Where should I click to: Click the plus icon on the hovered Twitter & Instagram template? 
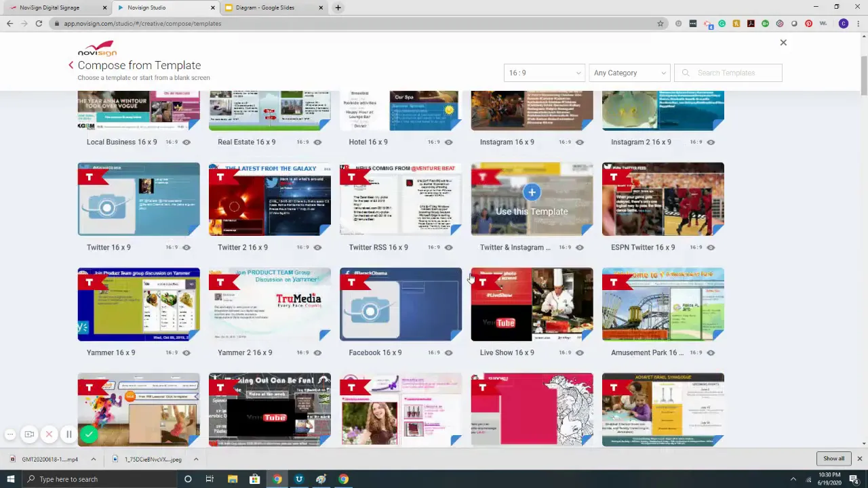[x=532, y=192]
